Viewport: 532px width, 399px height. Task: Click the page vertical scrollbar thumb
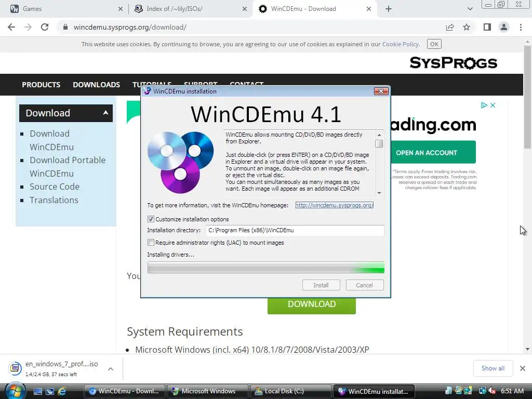coord(527,97)
